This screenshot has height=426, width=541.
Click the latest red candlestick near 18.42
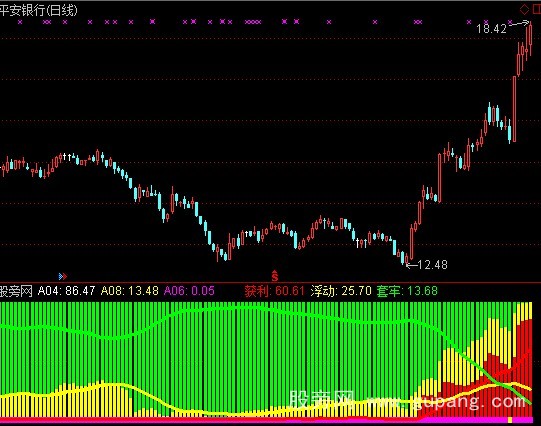click(530, 37)
